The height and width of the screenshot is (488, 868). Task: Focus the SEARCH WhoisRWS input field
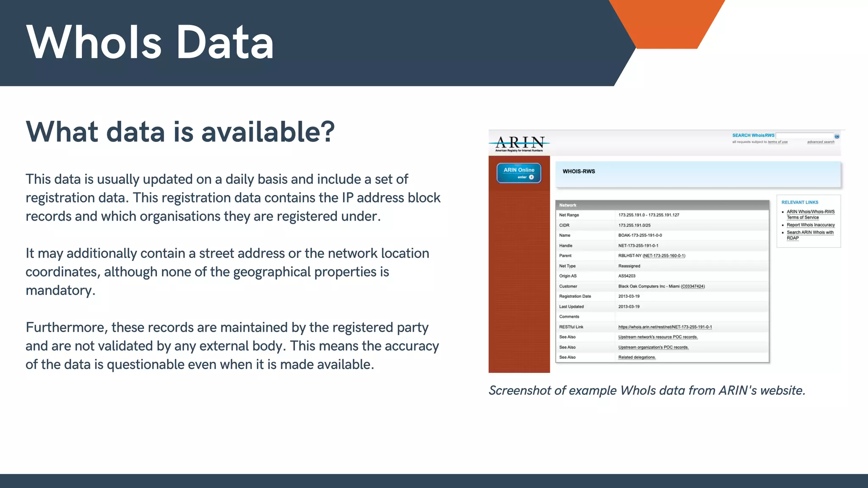coord(804,136)
